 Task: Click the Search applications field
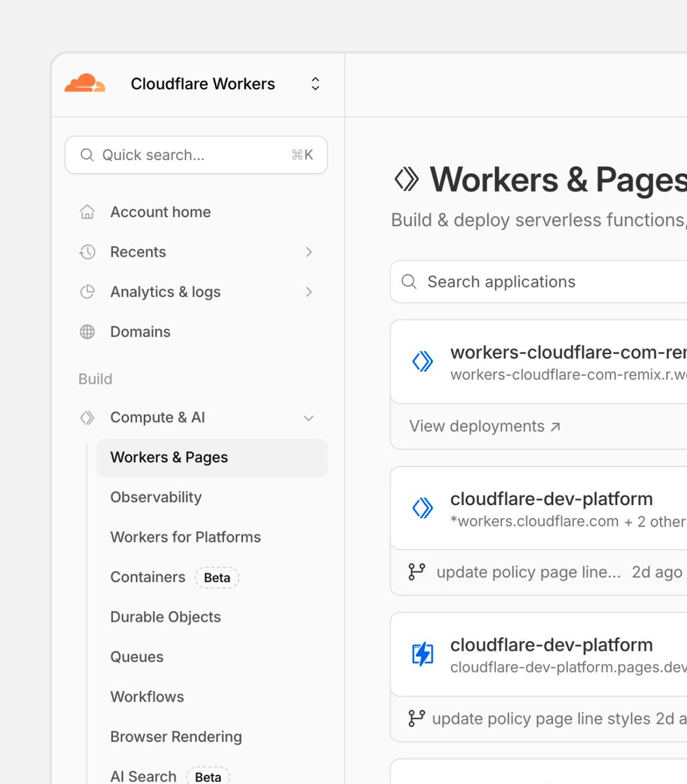coord(539,282)
